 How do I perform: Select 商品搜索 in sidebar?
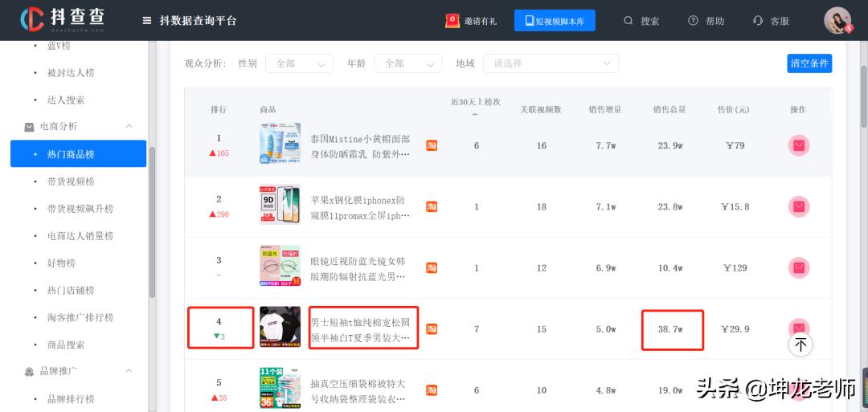tap(66, 345)
